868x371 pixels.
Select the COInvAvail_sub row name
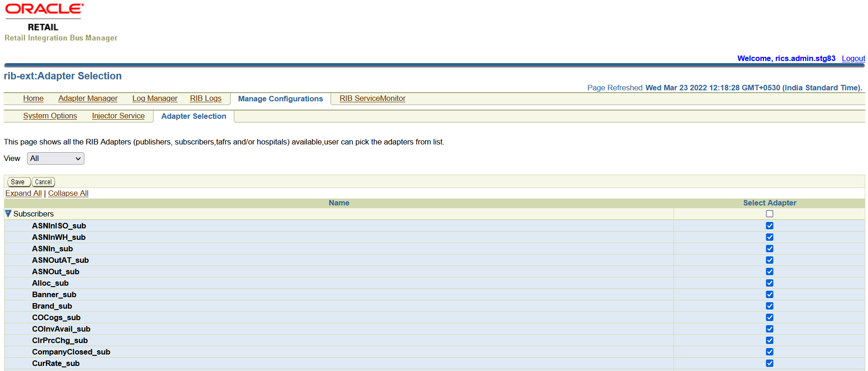pos(61,329)
